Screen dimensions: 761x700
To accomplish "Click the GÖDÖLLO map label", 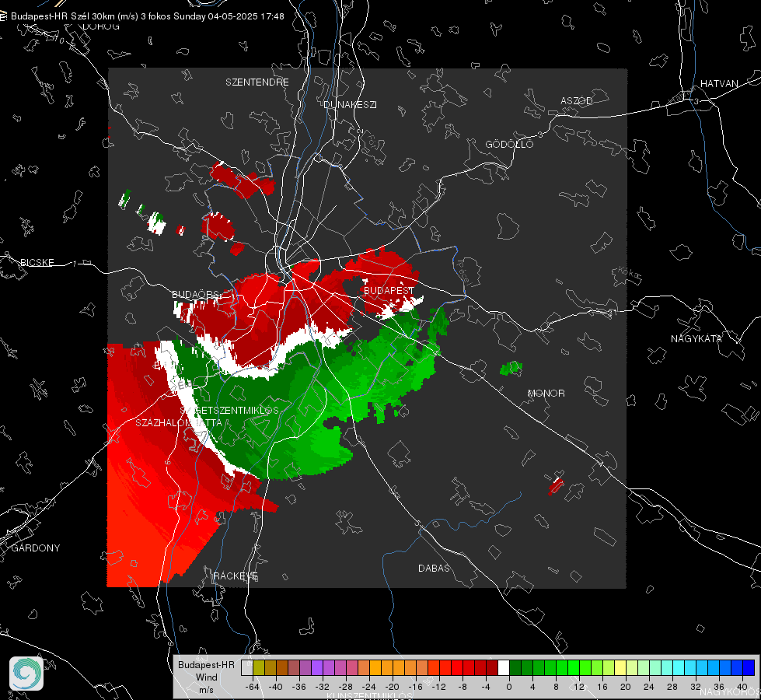I will 509,144.
